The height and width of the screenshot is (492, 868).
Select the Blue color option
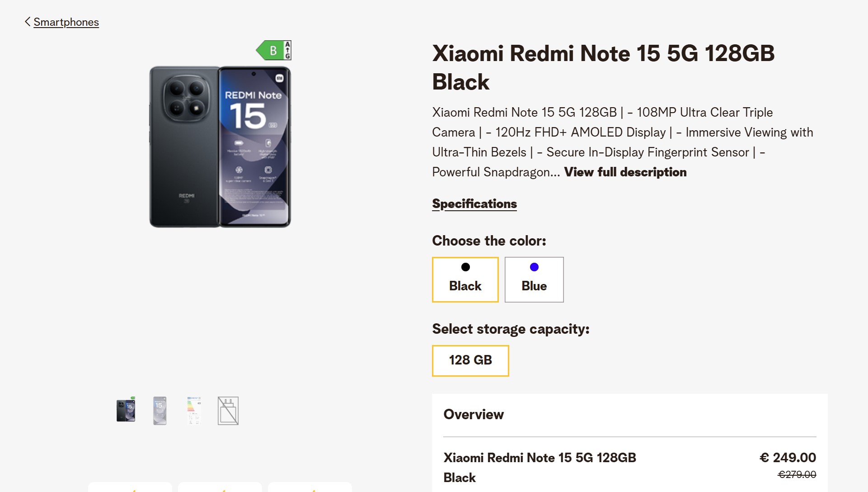[534, 279]
